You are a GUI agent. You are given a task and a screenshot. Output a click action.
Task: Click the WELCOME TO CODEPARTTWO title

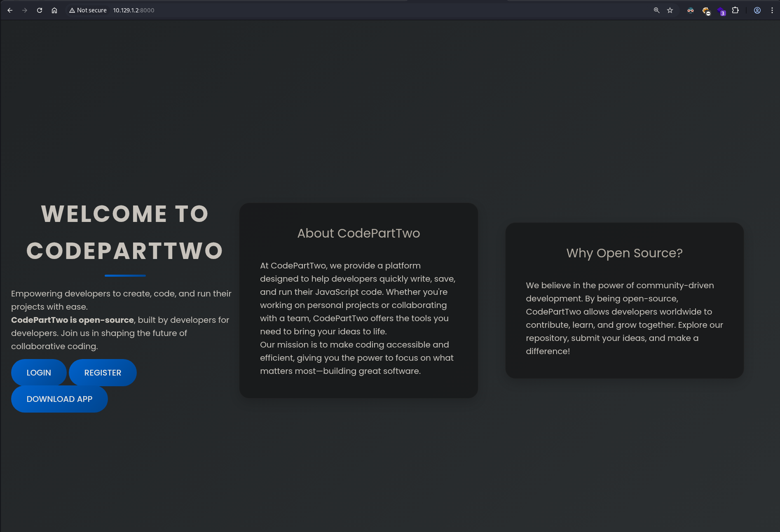(x=125, y=232)
